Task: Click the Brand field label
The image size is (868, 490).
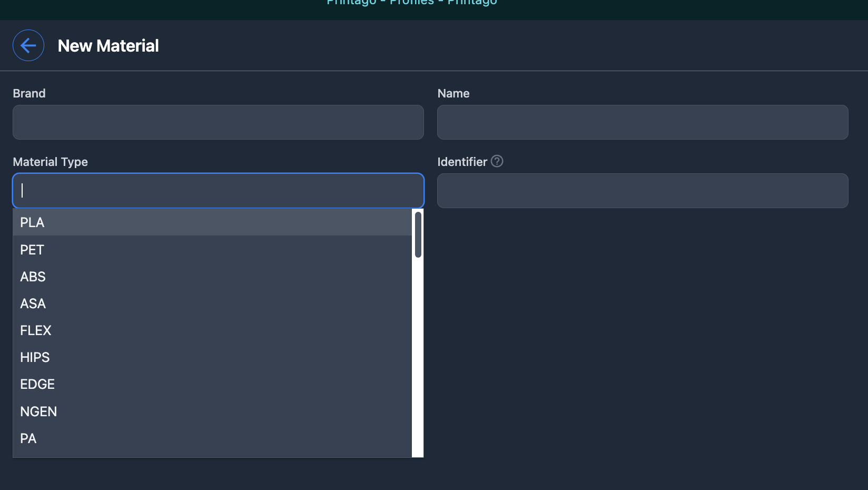Action: point(29,93)
